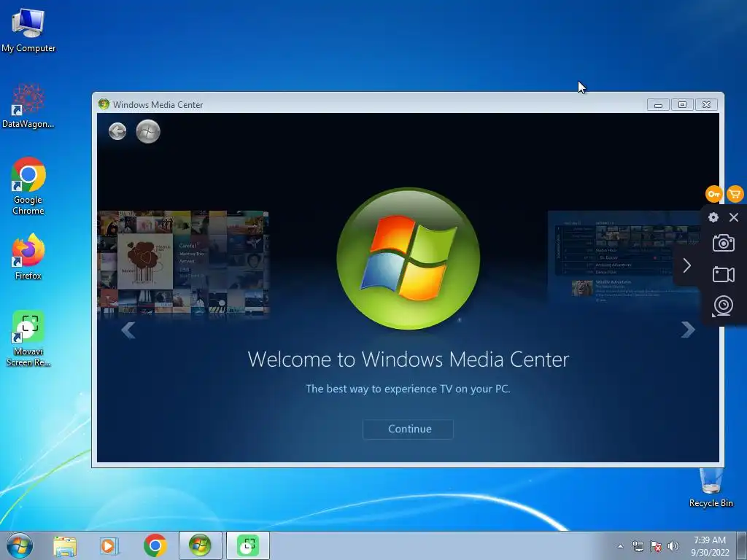Click the Show Desktop strip on the taskbar
The width and height of the screenshot is (747, 560).
pyautogui.click(x=742, y=545)
